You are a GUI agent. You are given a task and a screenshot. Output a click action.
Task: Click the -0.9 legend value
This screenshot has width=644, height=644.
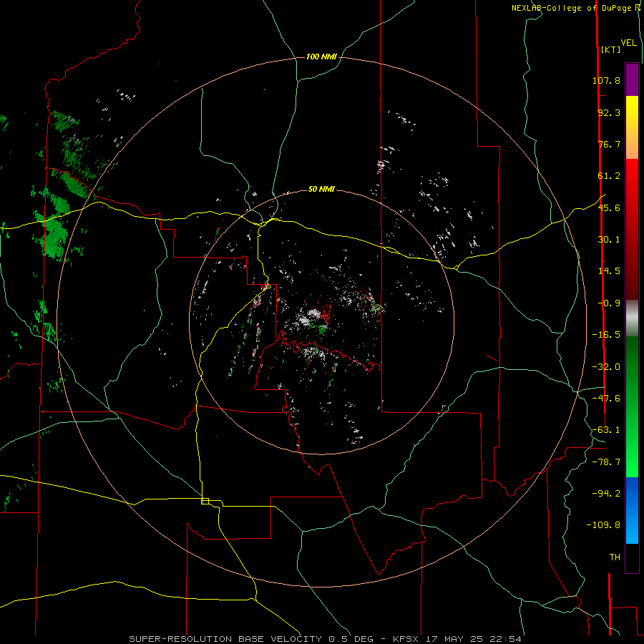(x=609, y=303)
